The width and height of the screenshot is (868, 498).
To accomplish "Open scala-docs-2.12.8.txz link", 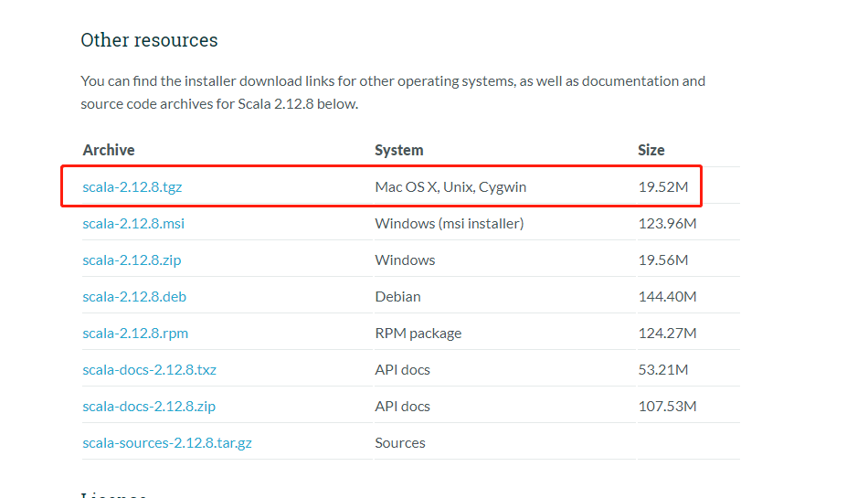I will pos(150,370).
